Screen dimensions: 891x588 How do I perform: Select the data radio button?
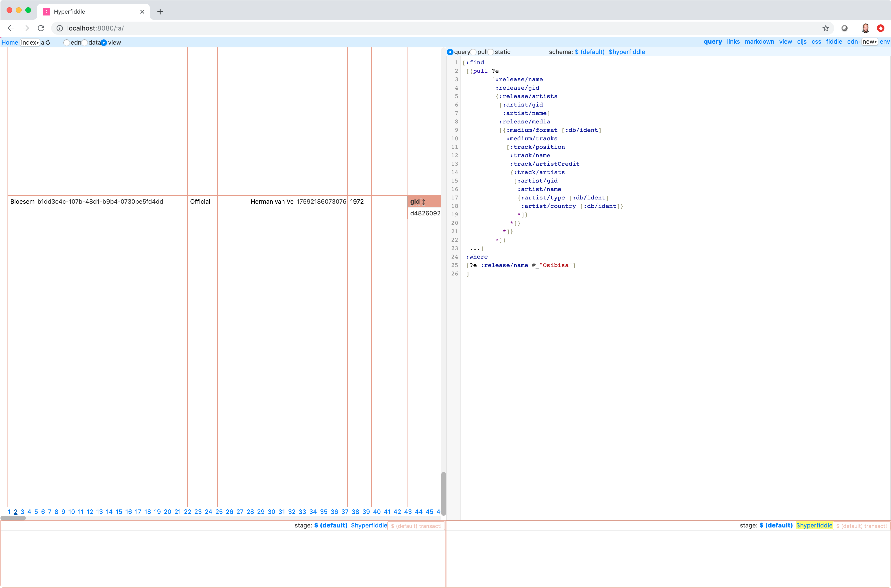click(85, 42)
